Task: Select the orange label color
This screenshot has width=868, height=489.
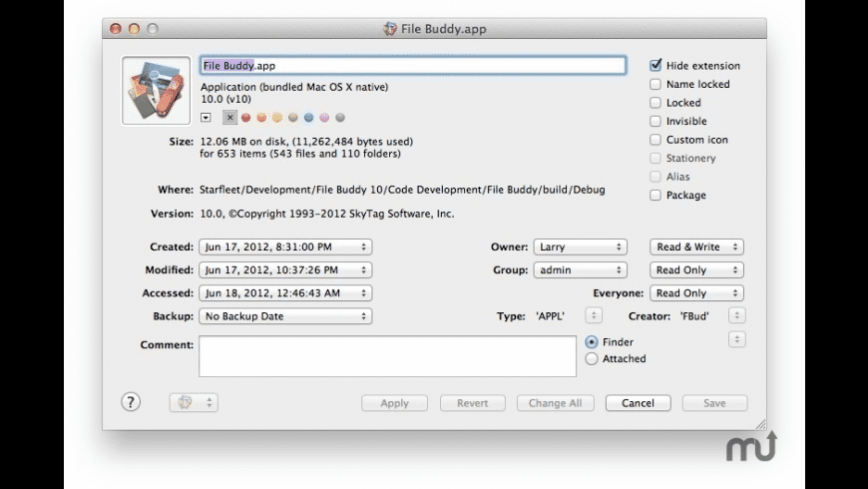Action: point(261,118)
